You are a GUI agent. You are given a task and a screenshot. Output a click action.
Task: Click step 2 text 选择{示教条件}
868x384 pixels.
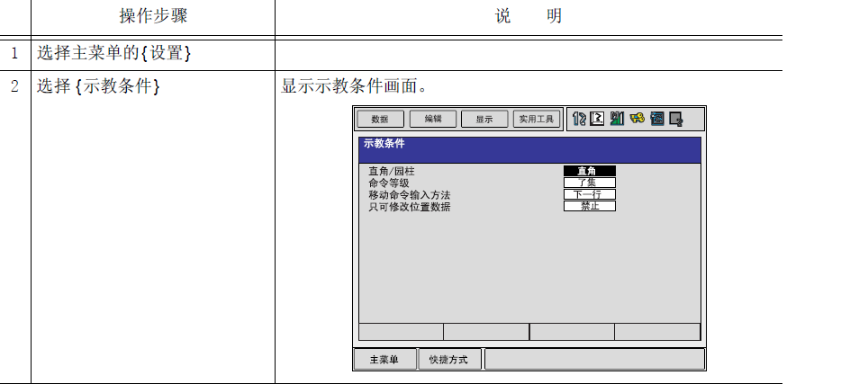pyautogui.click(x=98, y=86)
